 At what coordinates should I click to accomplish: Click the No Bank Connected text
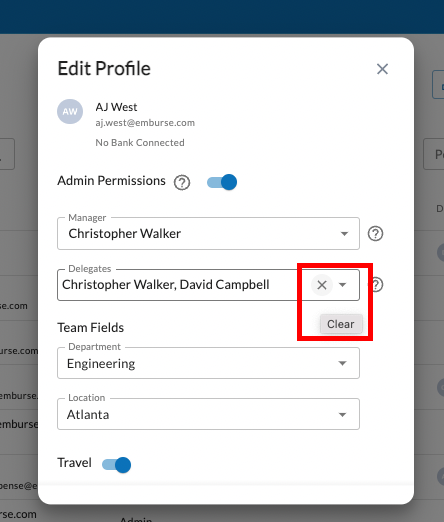[x=140, y=143]
